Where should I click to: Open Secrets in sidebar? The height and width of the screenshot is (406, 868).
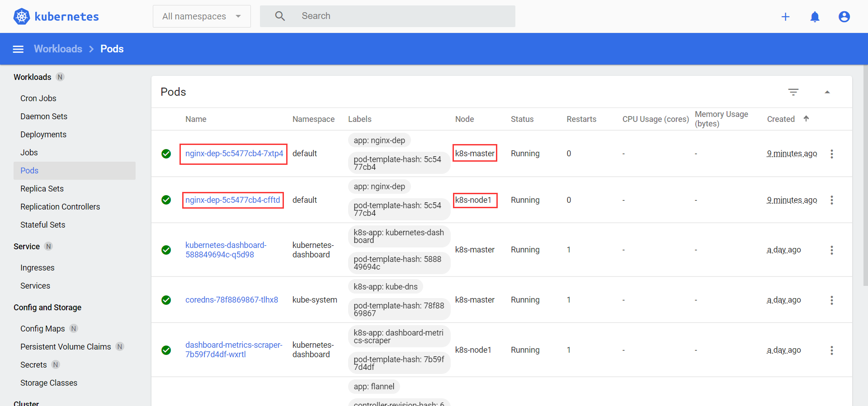(33, 365)
